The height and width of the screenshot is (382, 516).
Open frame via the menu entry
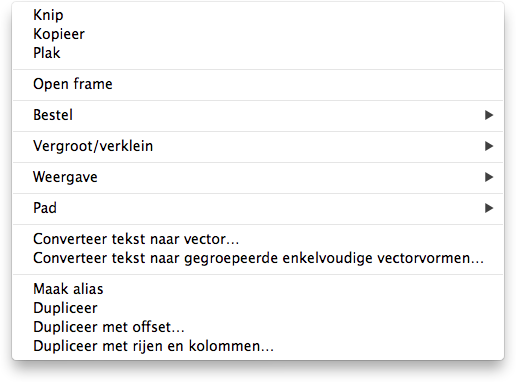(x=258, y=84)
